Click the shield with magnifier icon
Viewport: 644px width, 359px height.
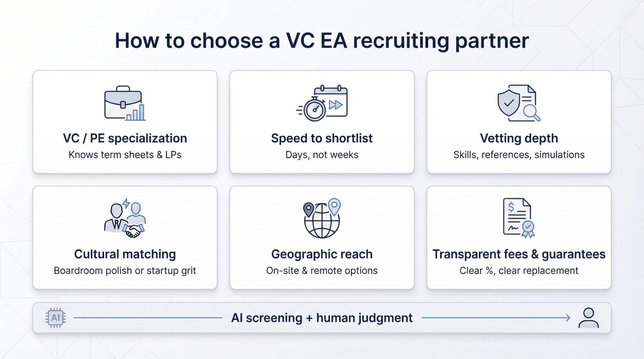(x=519, y=103)
